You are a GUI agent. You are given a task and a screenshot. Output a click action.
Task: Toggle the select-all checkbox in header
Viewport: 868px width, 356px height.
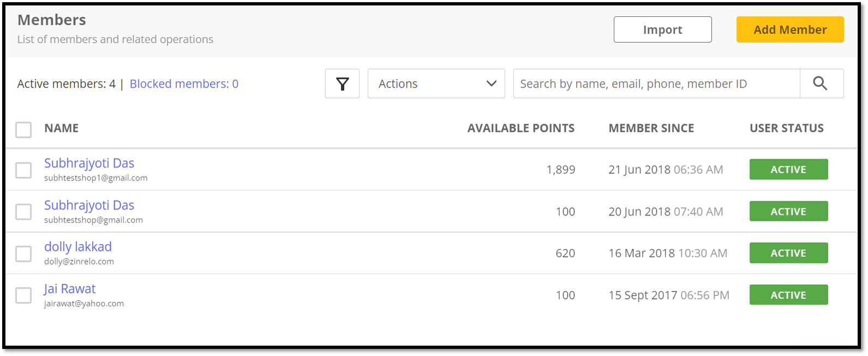[23, 130]
